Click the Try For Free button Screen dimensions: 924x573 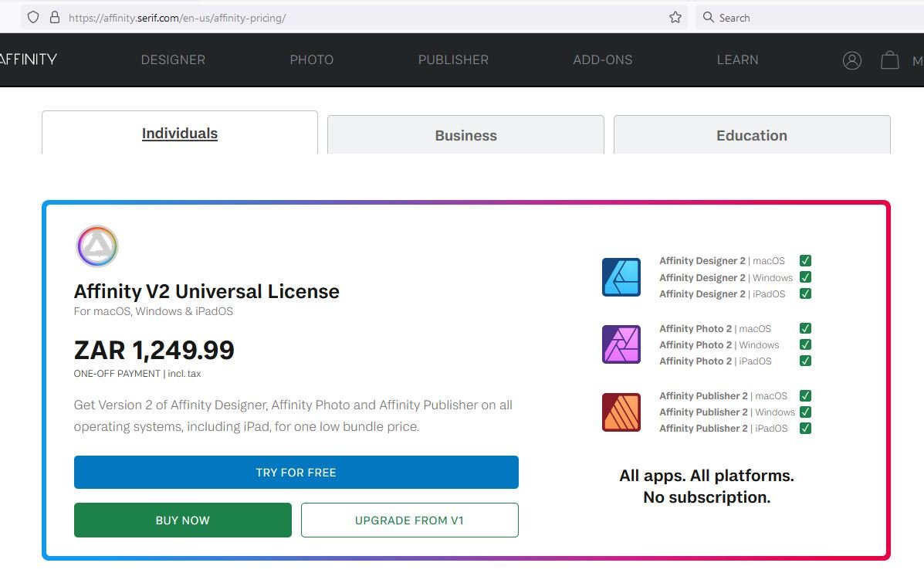click(x=296, y=472)
